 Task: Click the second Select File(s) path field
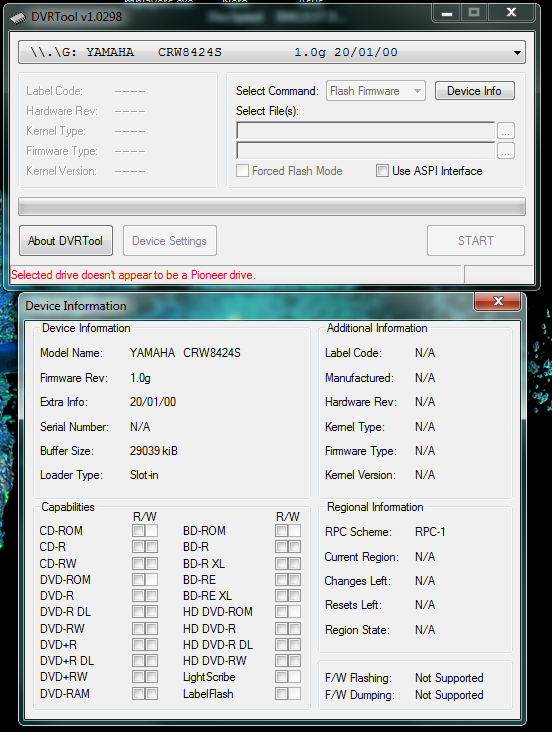(x=365, y=151)
